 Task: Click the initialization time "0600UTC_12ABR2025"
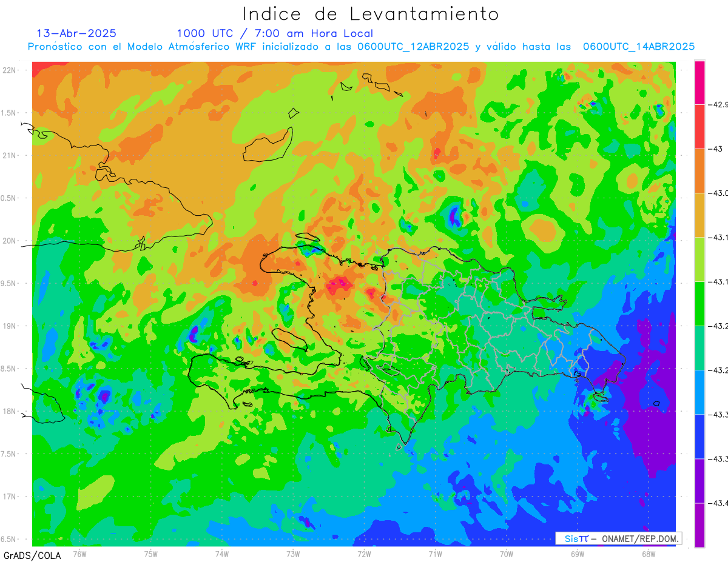pos(413,47)
